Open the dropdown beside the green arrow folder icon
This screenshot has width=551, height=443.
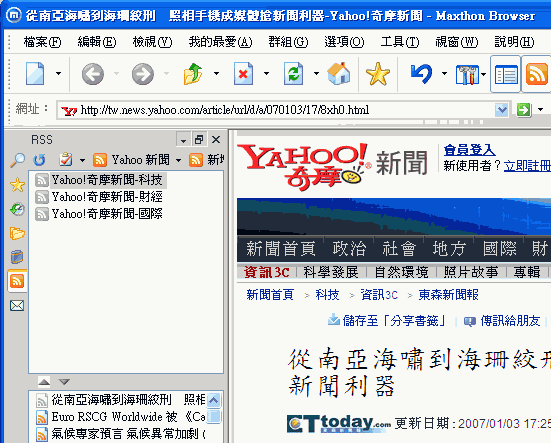[x=216, y=73]
